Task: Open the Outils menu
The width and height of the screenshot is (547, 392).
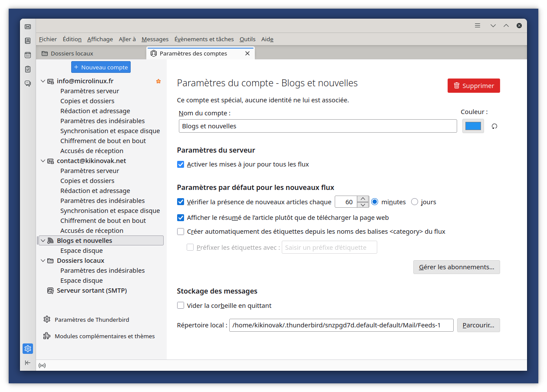Action: pyautogui.click(x=247, y=39)
